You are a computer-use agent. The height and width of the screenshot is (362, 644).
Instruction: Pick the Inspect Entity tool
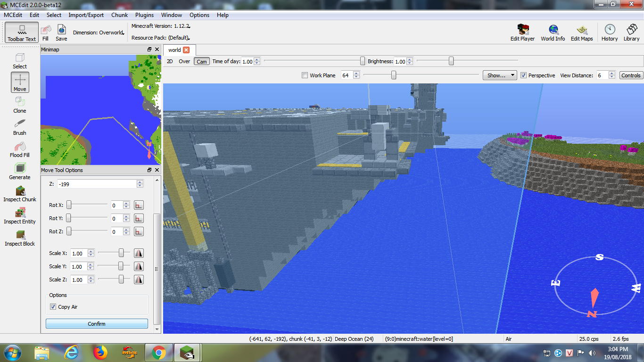click(20, 215)
